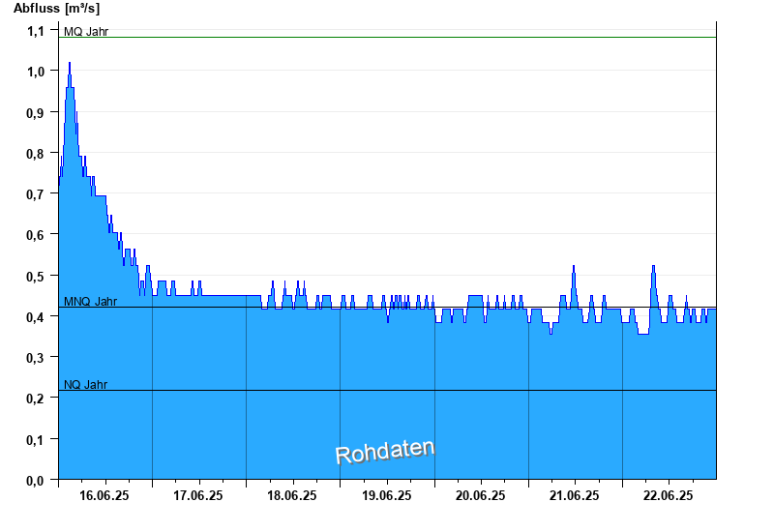Click the discharge peak on 16.06.25
Image resolution: width=774 pixels, height=532 pixels.
pos(70,63)
